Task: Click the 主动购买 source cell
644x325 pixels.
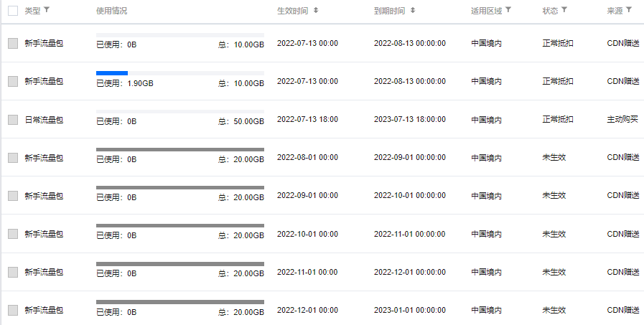Action: point(622,120)
